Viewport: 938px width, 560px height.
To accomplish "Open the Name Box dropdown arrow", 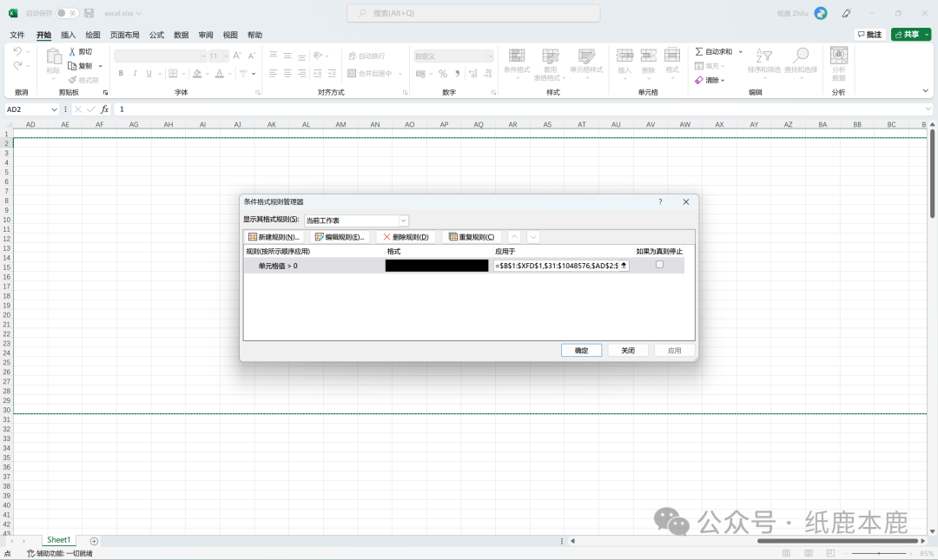I will pyautogui.click(x=54, y=109).
